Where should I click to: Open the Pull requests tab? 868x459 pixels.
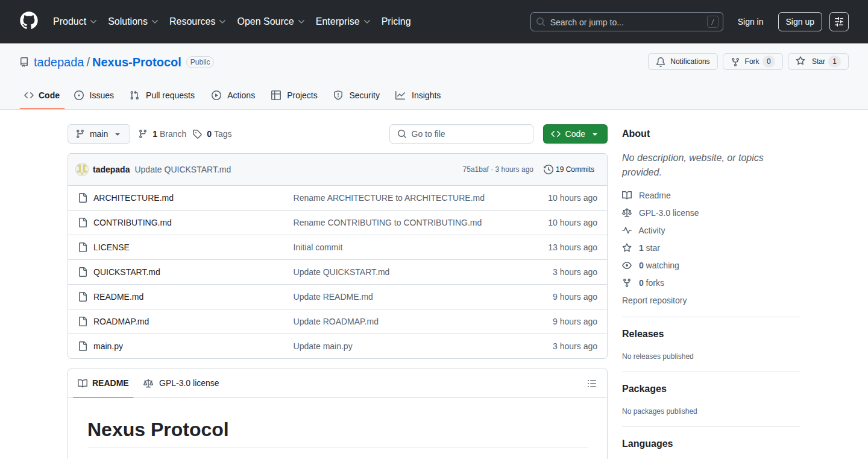click(x=163, y=95)
